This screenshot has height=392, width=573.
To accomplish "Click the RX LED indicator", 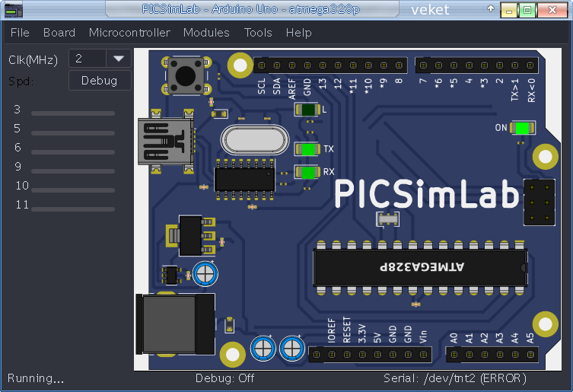I will pos(307,172).
